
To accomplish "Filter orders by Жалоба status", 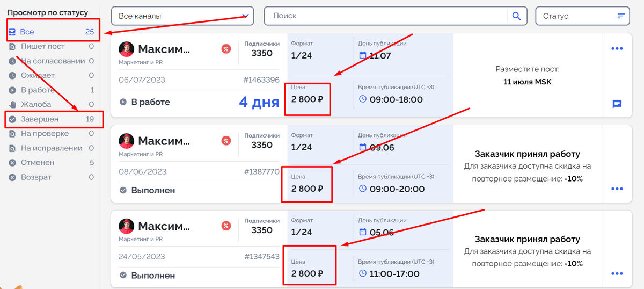I will 36,105.
